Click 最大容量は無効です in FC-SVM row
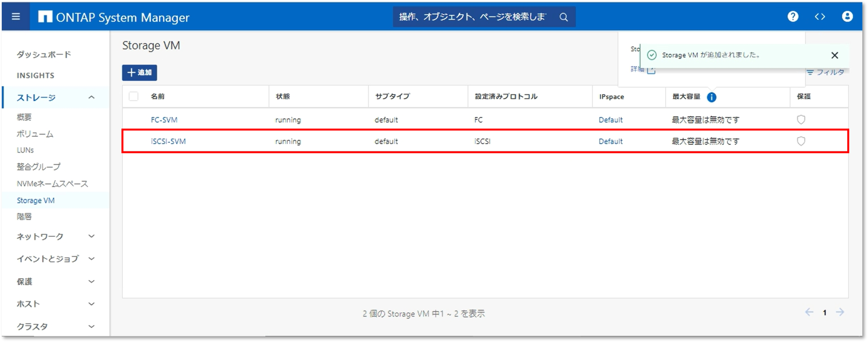Viewport: 868px width, 342px height. (x=705, y=120)
